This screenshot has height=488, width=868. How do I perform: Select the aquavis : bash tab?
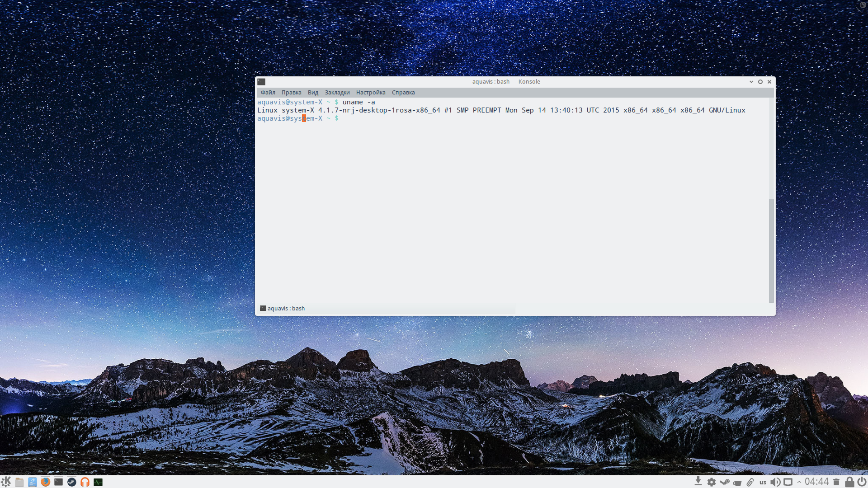point(286,308)
